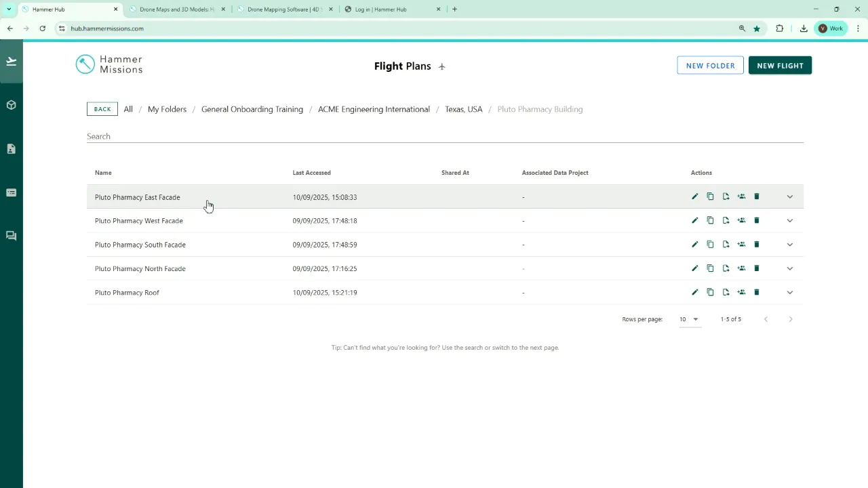Focus the Search input field
This screenshot has width=868, height=488.
click(x=445, y=136)
